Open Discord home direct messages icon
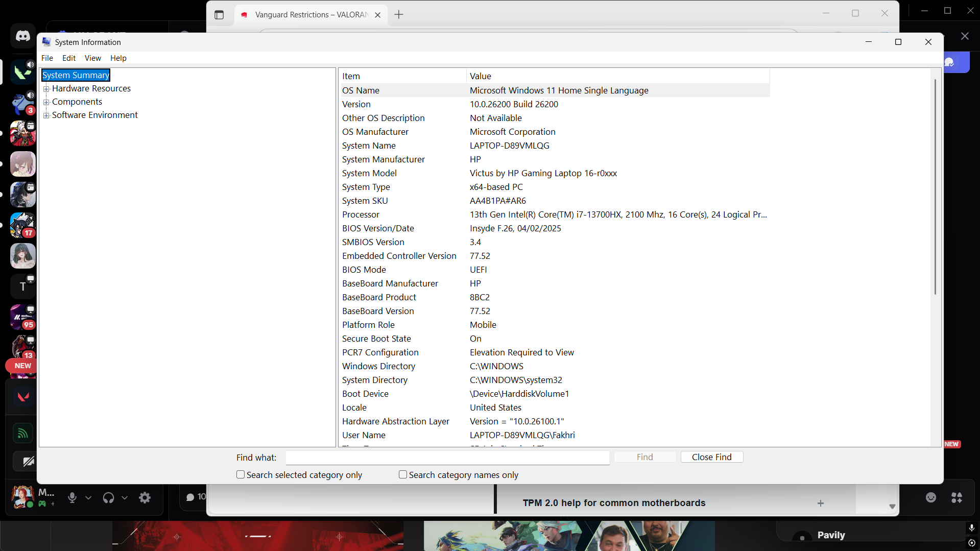The image size is (980, 551). point(22,36)
